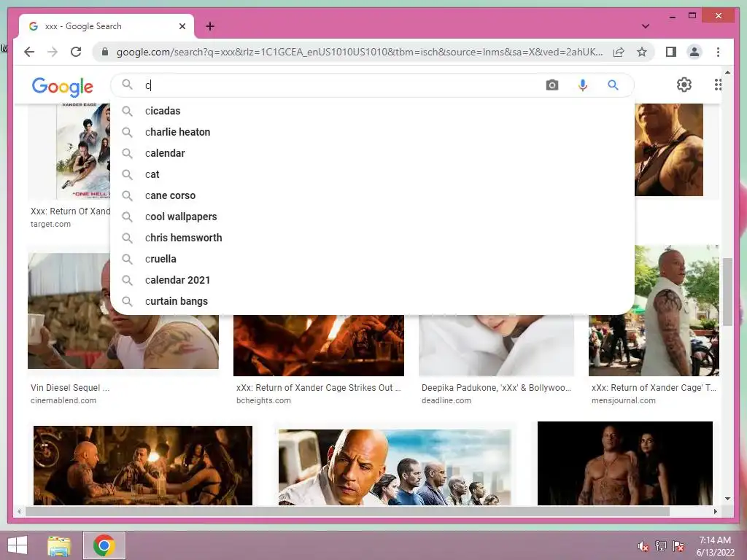The image size is (747, 560).
Task: Open the shirtless couple dark thumbnail
Action: pyautogui.click(x=625, y=463)
